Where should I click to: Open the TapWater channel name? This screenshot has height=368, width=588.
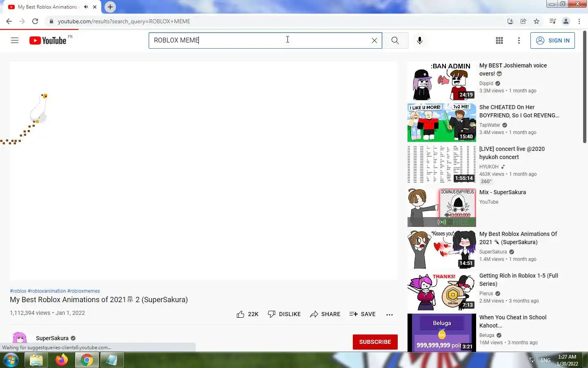pos(490,125)
